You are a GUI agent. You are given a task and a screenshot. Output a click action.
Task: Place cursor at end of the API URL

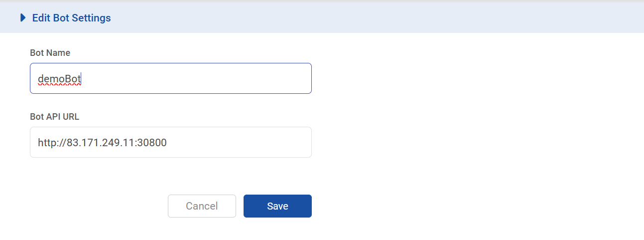click(x=167, y=143)
